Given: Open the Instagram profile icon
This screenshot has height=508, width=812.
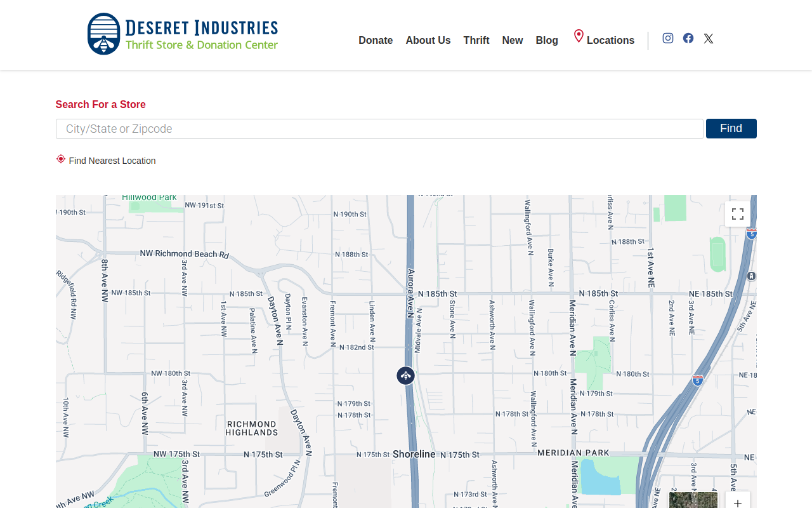Looking at the screenshot, I should (x=668, y=38).
